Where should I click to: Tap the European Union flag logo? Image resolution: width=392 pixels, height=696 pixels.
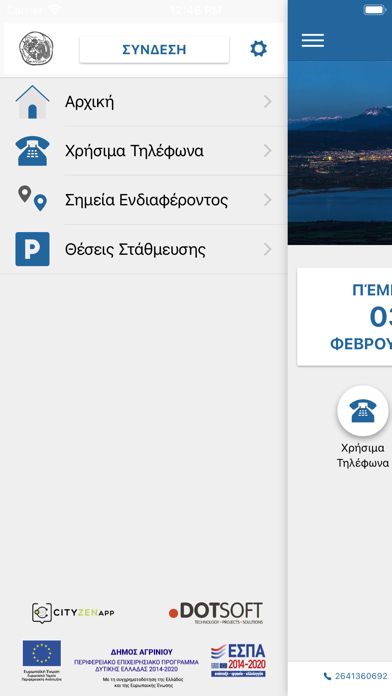(42, 660)
